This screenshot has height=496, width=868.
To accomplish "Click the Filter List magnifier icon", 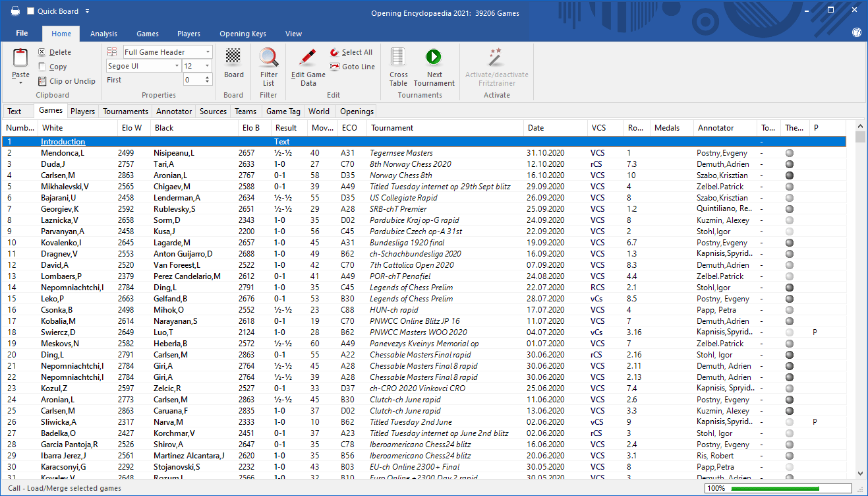I will [x=269, y=58].
